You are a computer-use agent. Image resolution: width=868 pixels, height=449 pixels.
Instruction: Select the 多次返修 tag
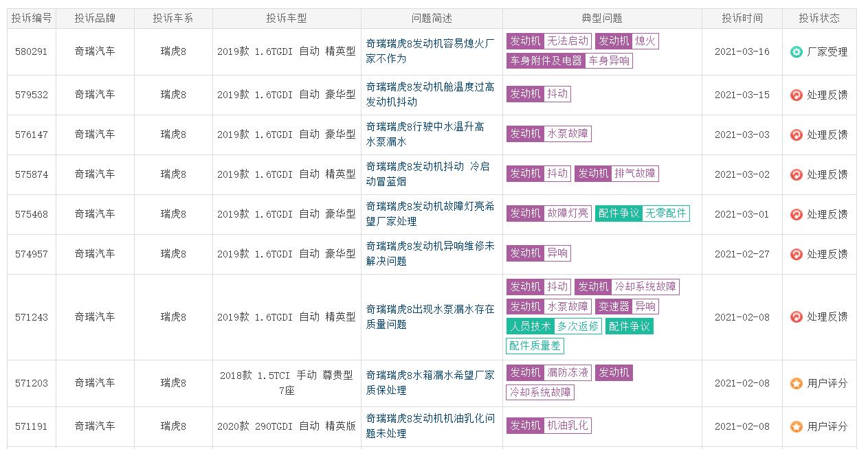pyautogui.click(x=577, y=326)
